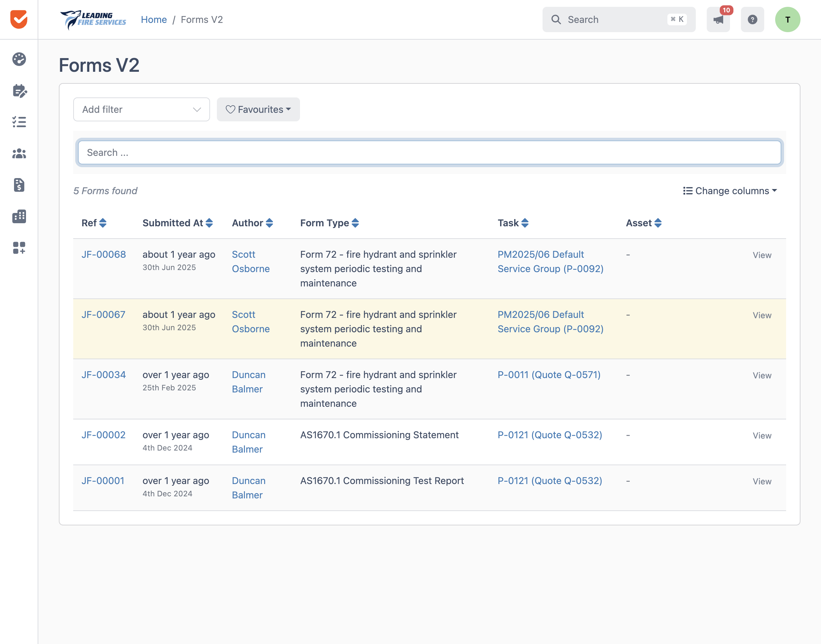This screenshot has width=821, height=644.
Task: Open Scott Osborne author link on JF-00068
Action: pos(250,262)
